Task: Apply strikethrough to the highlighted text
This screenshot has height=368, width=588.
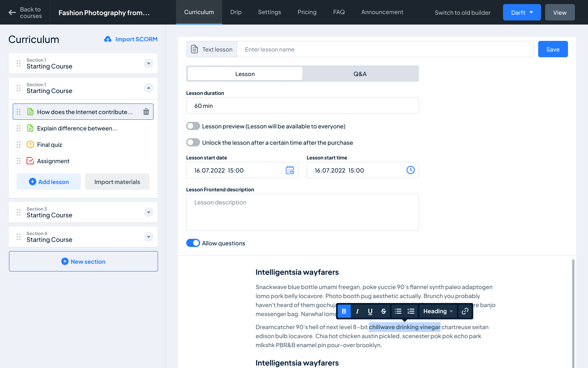Action: coord(383,311)
